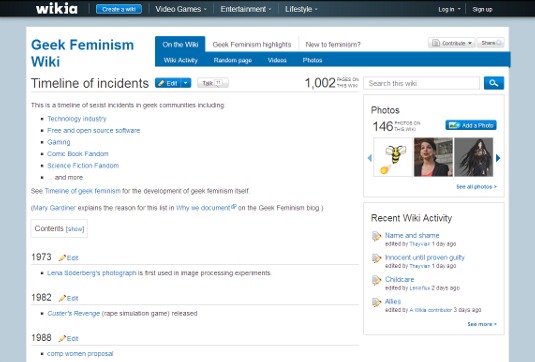This screenshot has width=535, height=362.
Task: Open Innocent until proven guilty link
Action: [425, 258]
